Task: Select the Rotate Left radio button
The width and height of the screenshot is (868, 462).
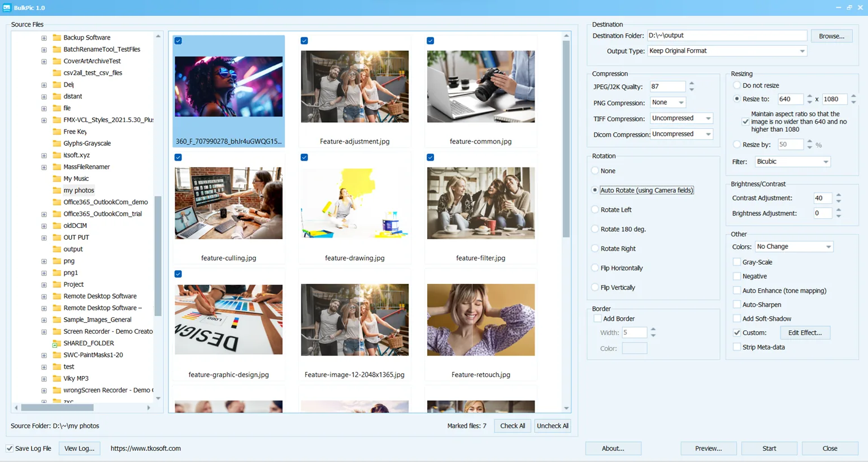Action: click(x=595, y=210)
